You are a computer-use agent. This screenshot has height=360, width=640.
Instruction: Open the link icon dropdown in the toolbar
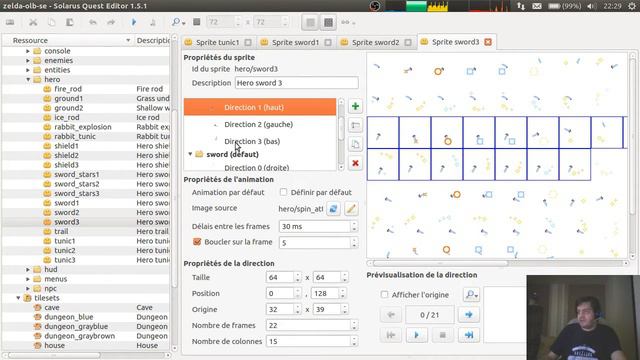[348, 22]
